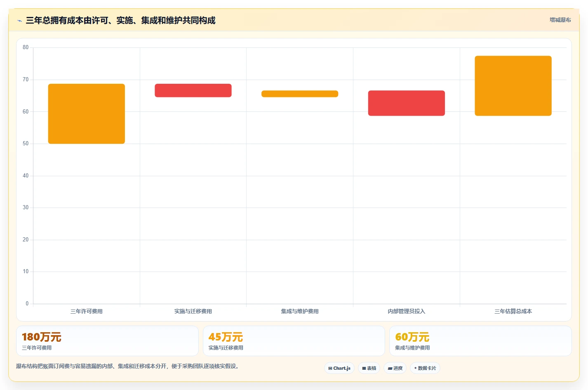The width and height of the screenshot is (588, 390).
Task: Select the 数据卡片 chip
Action: [x=425, y=368]
